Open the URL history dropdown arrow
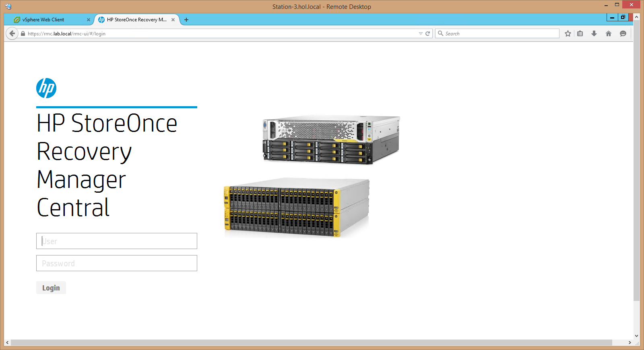Image resolution: width=644 pixels, height=350 pixels. (421, 34)
